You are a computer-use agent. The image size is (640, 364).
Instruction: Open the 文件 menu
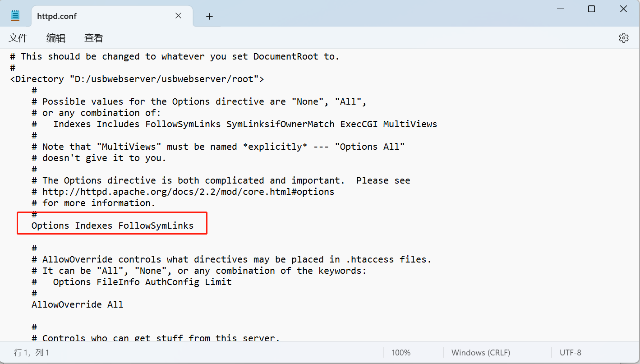tap(18, 38)
